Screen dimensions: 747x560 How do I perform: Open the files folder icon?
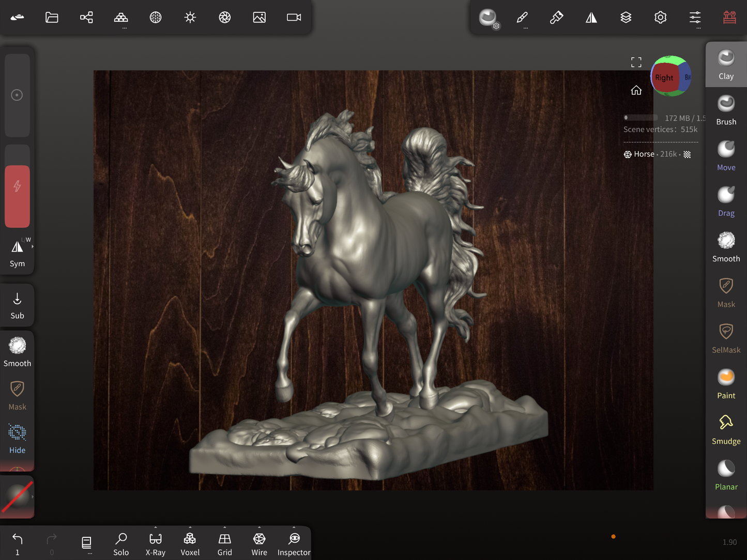(52, 18)
